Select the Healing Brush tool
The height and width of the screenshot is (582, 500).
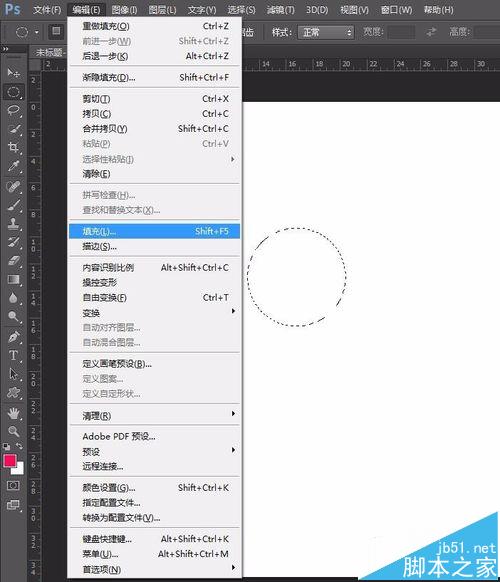[x=14, y=186]
